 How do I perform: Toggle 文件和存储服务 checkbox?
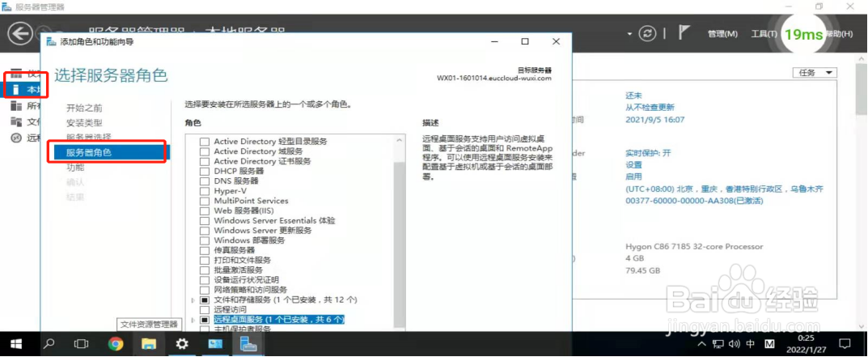coord(205,300)
